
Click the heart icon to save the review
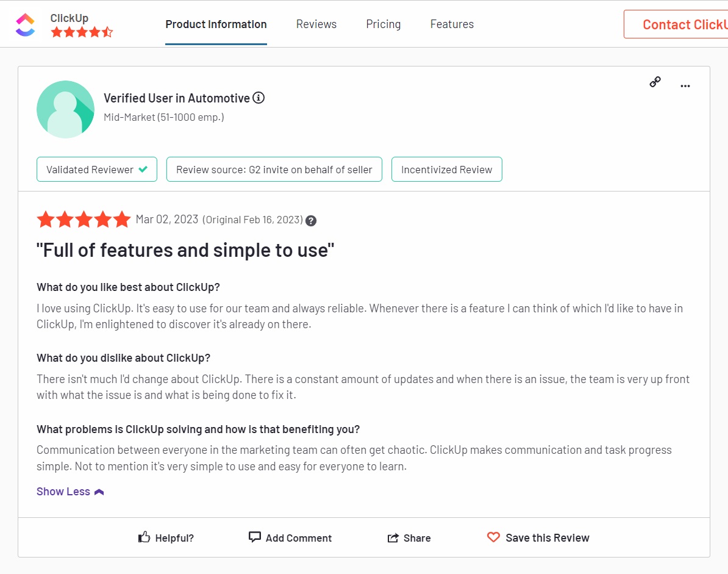(x=493, y=537)
